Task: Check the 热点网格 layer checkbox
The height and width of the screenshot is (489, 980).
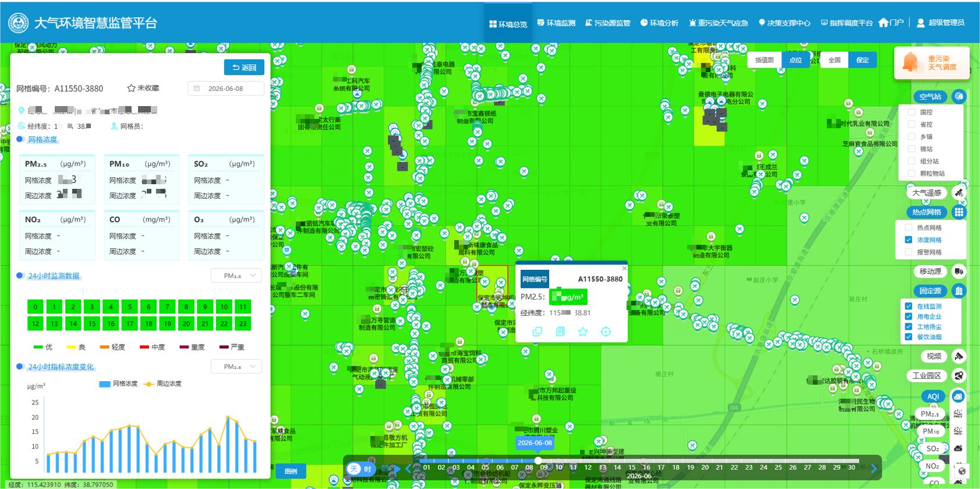Action: [x=908, y=227]
